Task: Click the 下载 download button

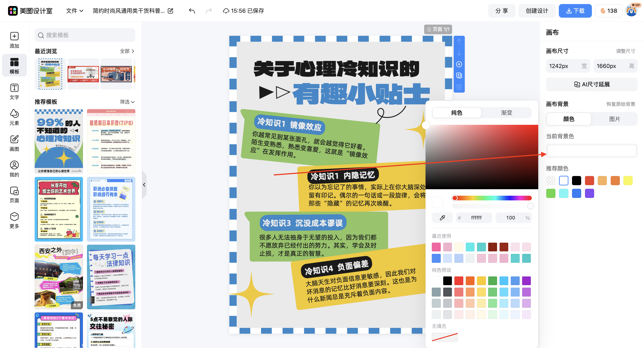Action: click(x=575, y=11)
